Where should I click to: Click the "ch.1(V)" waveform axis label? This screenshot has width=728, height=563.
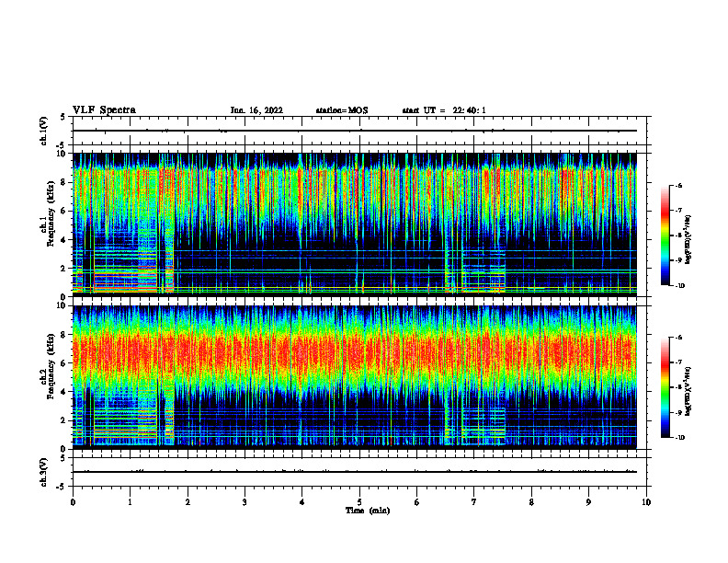[43, 131]
